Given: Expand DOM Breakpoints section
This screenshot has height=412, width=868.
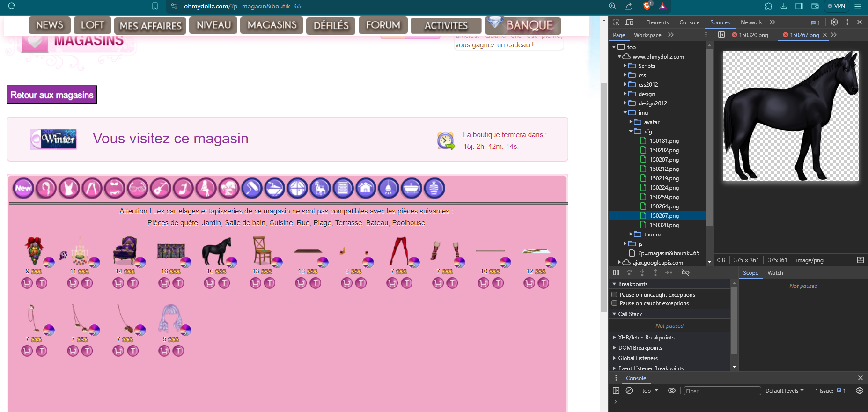Looking at the screenshot, I should [x=640, y=347].
